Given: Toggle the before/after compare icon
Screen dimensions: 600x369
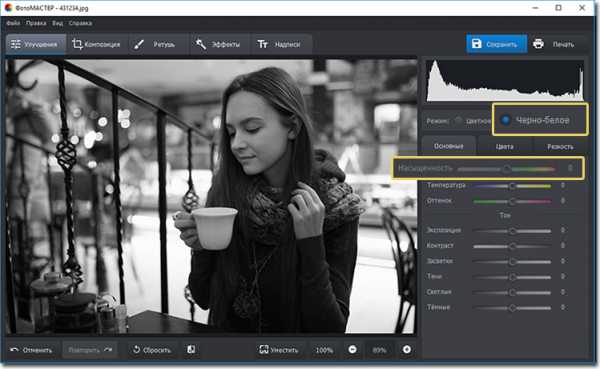Looking at the screenshot, I should click(x=191, y=349).
